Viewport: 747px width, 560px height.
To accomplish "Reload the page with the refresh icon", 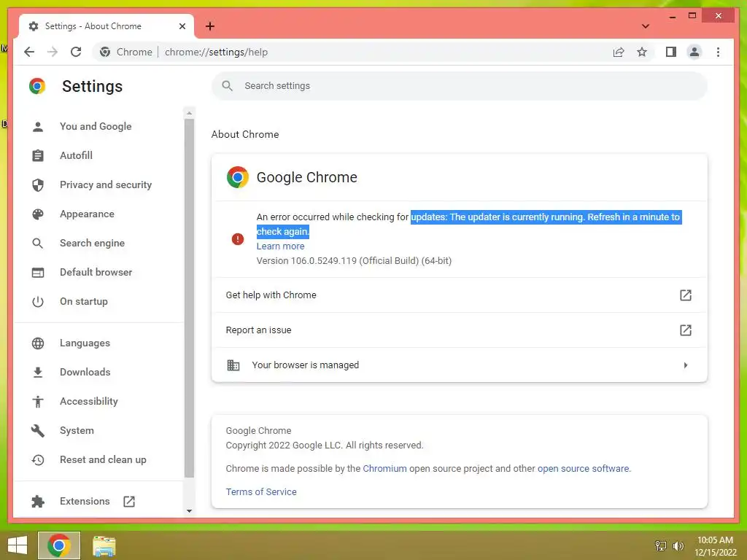I will 76,52.
